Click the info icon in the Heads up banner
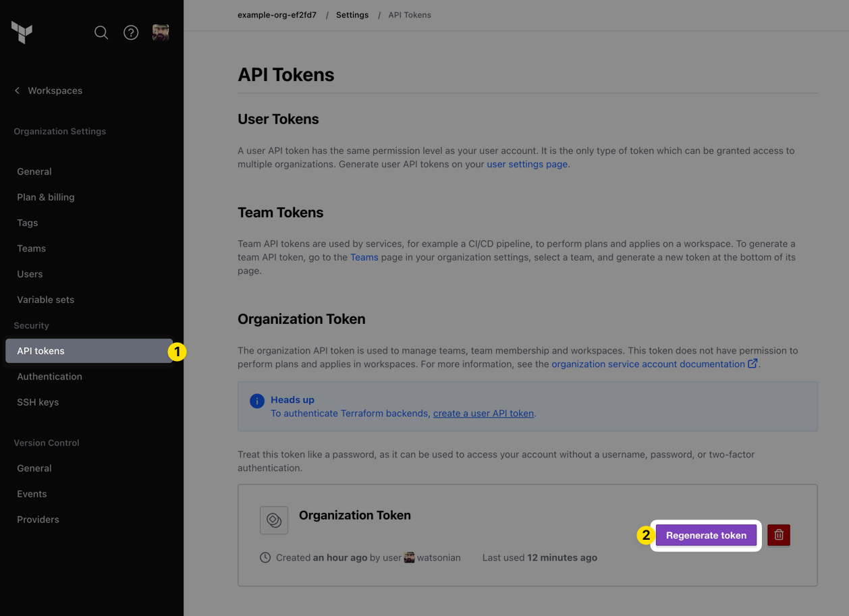Viewport: 849px width, 616px height. [256, 400]
